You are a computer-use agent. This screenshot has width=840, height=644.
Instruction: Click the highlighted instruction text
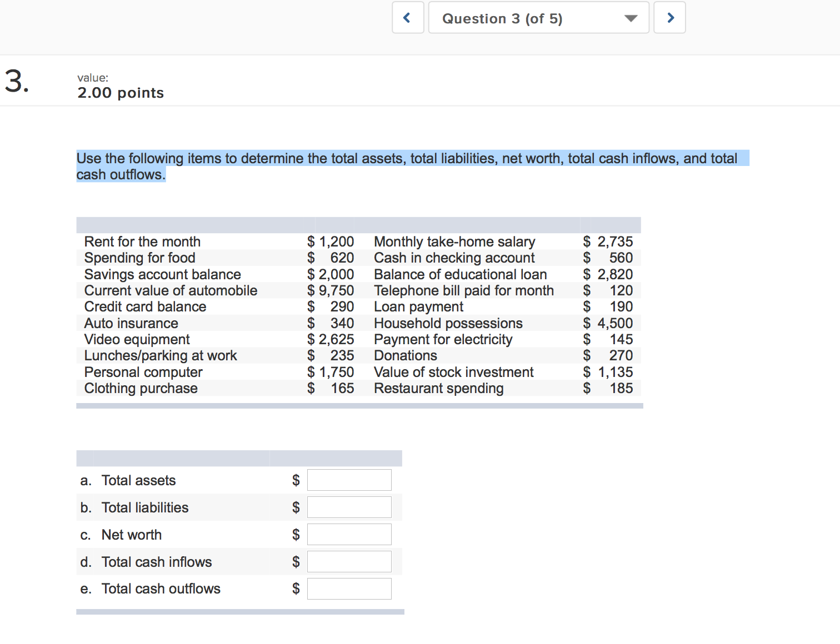pyautogui.click(x=407, y=159)
